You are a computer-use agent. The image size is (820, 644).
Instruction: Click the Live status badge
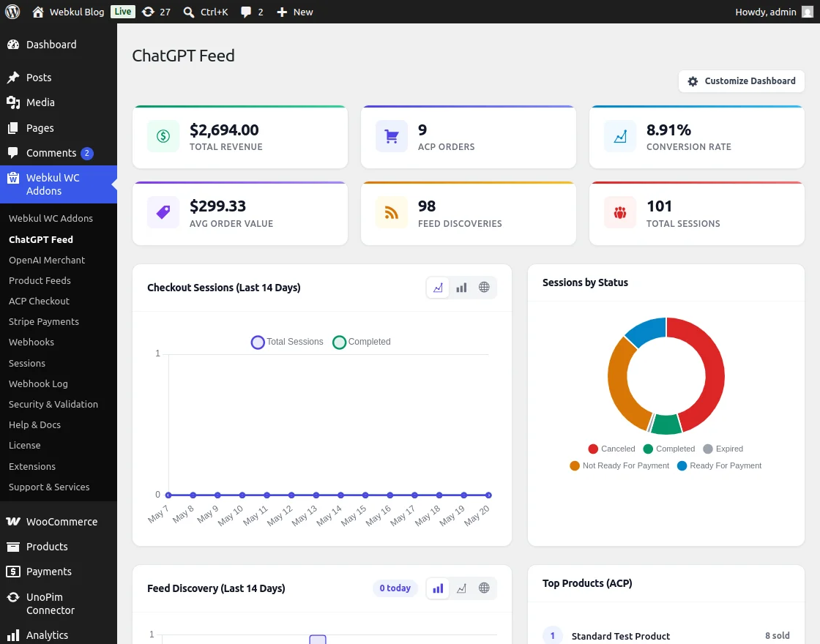tap(123, 12)
